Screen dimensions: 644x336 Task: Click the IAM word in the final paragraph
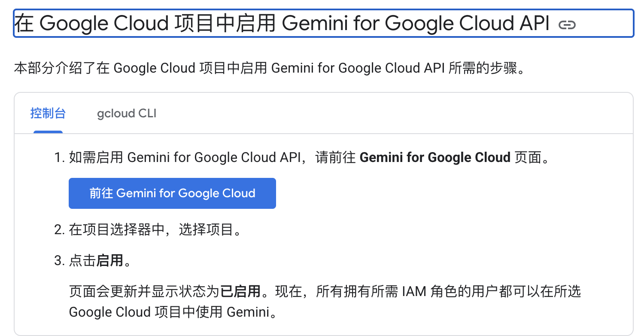click(x=414, y=291)
